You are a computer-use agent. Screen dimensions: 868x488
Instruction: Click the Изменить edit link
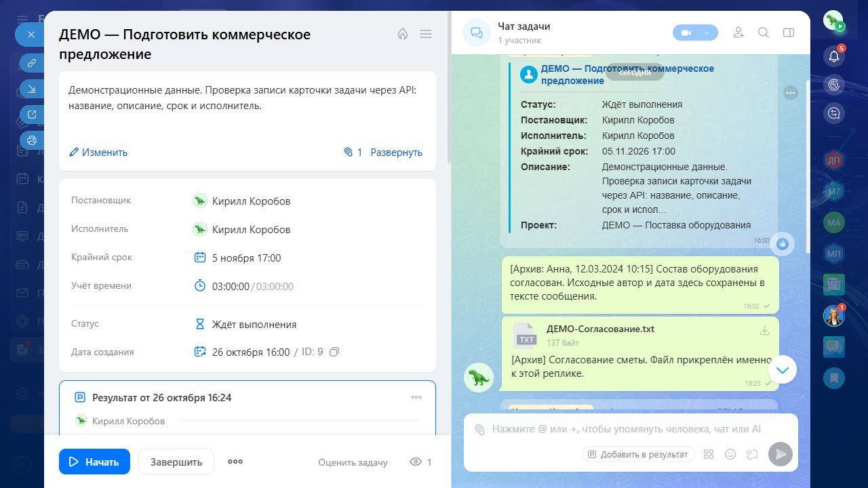(x=98, y=152)
